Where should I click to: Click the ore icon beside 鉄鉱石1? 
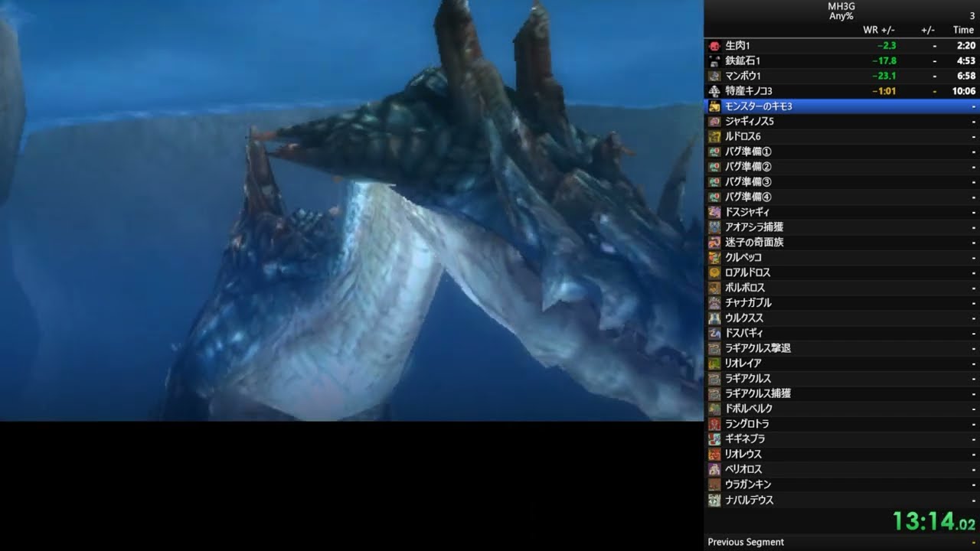714,61
